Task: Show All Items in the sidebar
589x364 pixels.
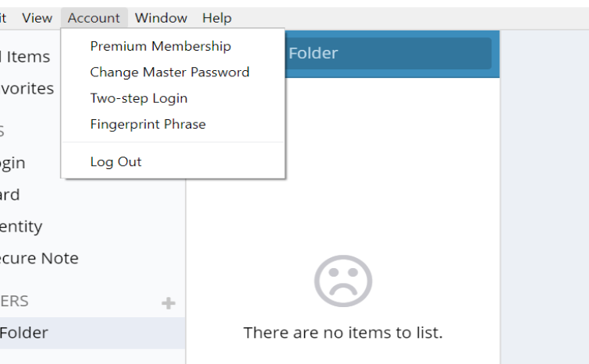Action: (x=26, y=56)
